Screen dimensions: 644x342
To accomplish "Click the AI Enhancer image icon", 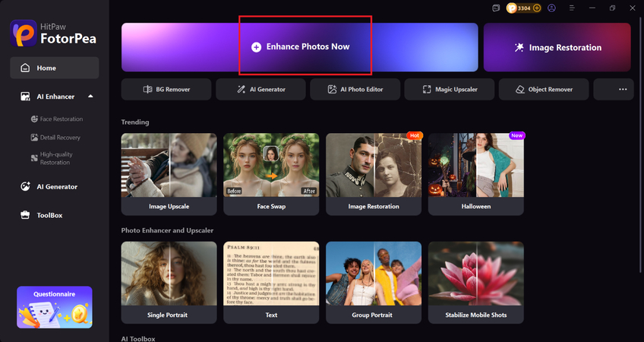I will 25,97.
